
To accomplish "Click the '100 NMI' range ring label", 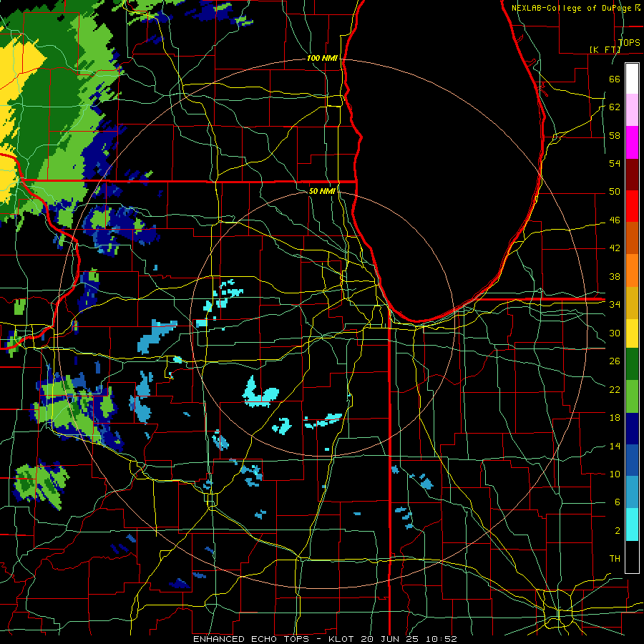I will pyautogui.click(x=322, y=59).
